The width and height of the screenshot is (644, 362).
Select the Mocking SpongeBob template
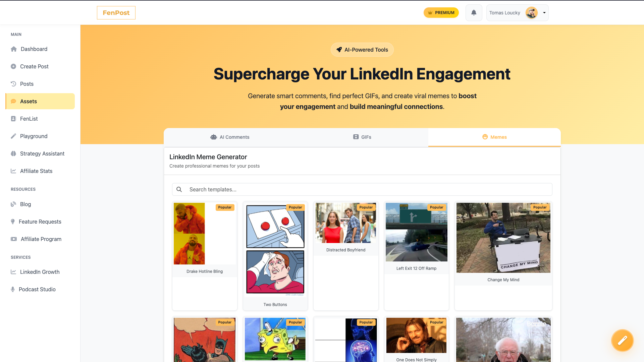coord(275,339)
